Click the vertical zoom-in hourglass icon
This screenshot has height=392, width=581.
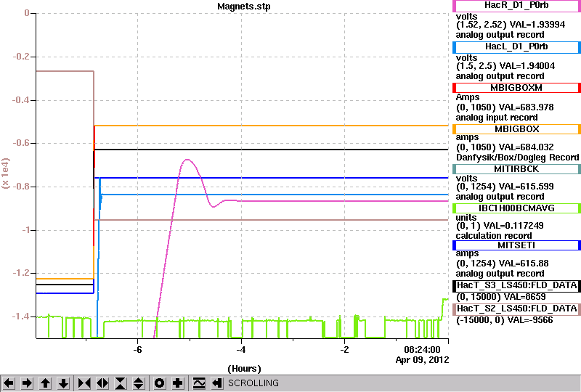click(x=121, y=383)
